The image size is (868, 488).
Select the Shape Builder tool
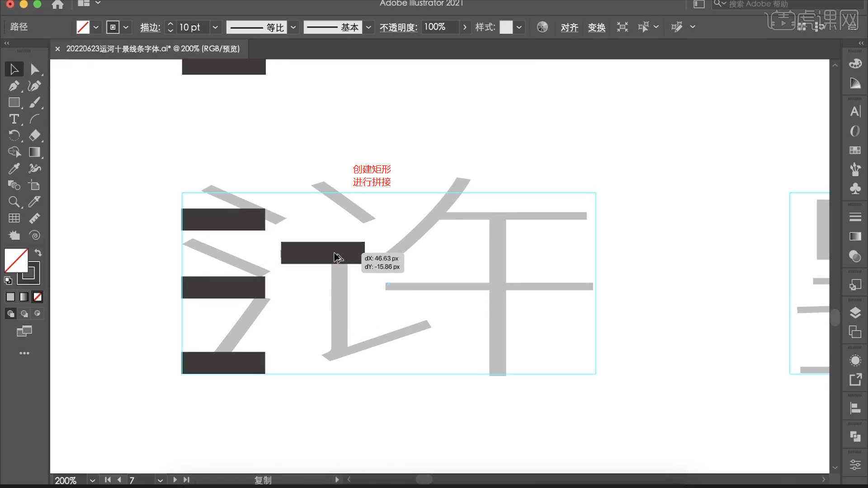click(14, 152)
